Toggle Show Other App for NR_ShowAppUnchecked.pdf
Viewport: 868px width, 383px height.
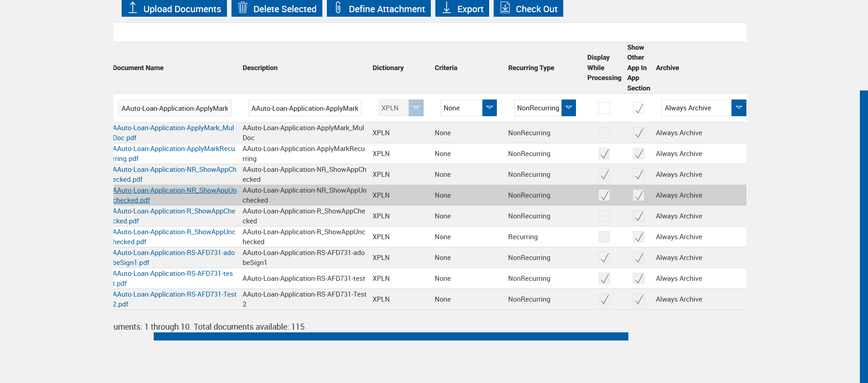coord(638,195)
